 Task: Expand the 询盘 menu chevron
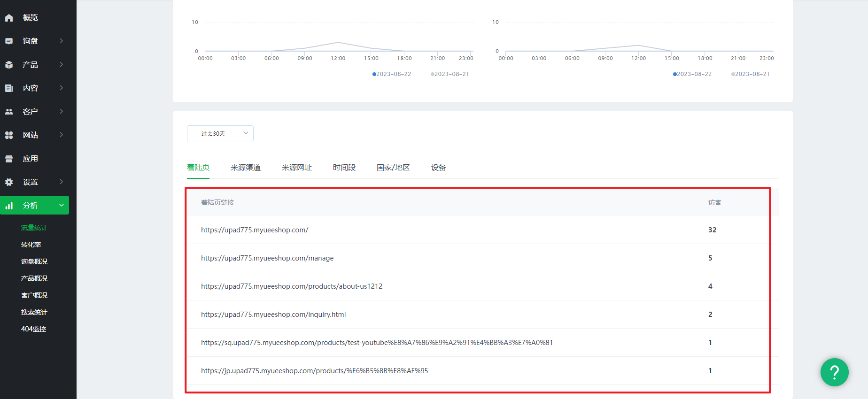coord(62,41)
